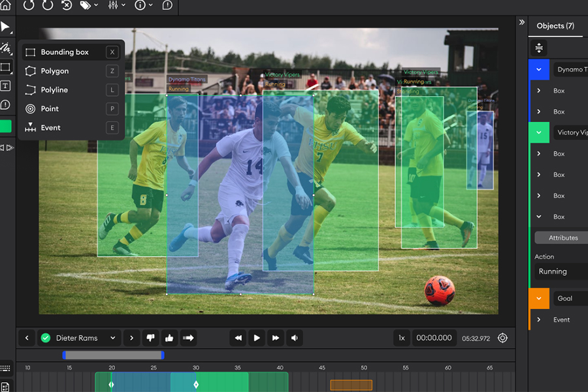Click the collapse/expand all objects icon
This screenshot has height=392, width=588.
coord(539,48)
